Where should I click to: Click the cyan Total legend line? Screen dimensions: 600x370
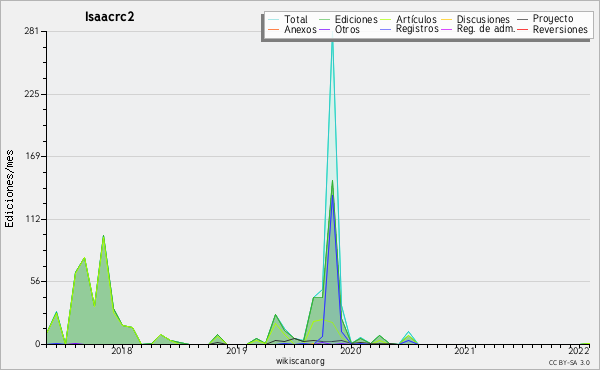(x=273, y=20)
